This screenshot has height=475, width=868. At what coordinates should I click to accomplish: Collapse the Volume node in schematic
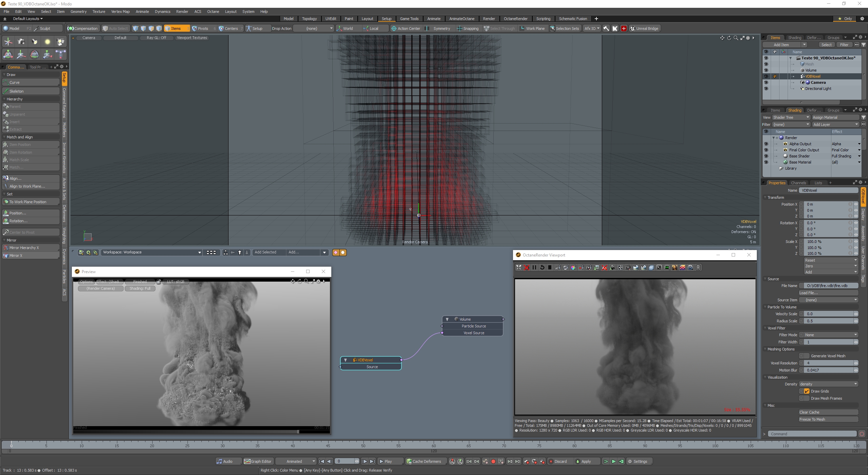[447, 319]
